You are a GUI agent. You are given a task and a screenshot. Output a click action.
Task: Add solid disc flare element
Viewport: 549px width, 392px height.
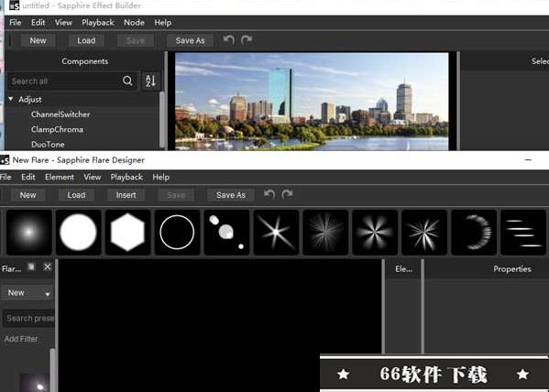pos(79,232)
